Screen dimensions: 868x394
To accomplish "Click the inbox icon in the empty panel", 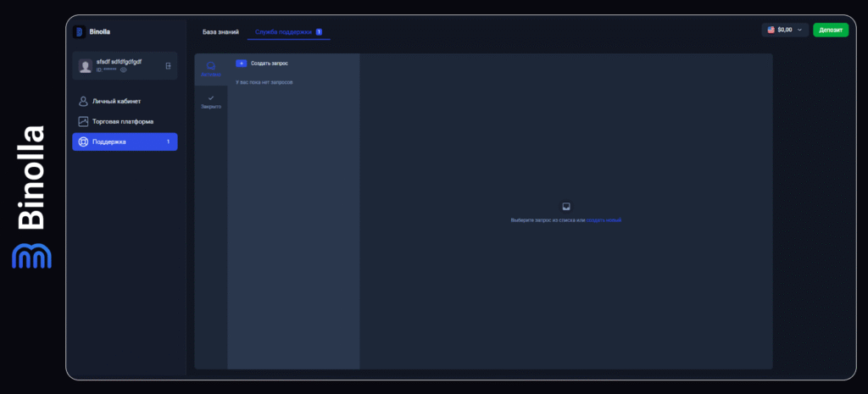I will coord(566,206).
